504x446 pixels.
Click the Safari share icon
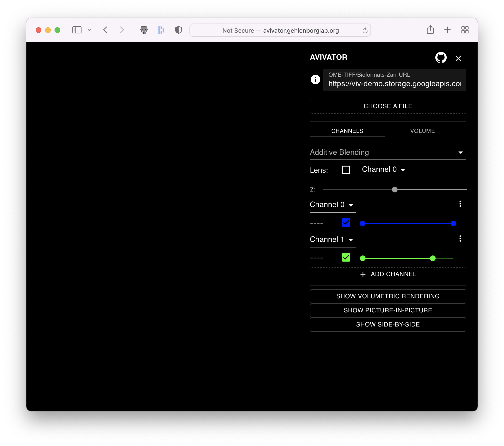430,30
